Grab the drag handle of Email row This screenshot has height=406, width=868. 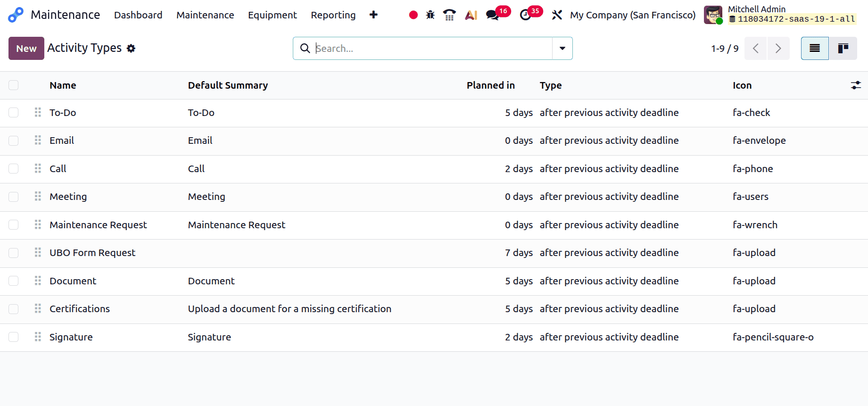38,140
